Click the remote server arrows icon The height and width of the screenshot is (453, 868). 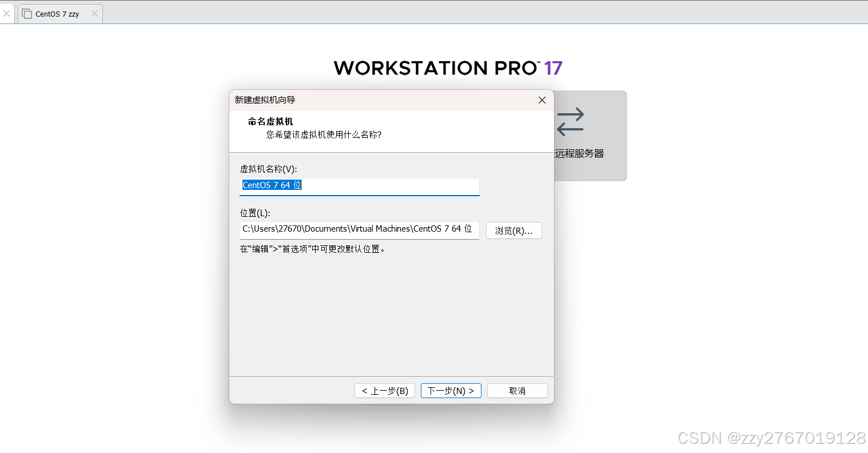coord(571,122)
